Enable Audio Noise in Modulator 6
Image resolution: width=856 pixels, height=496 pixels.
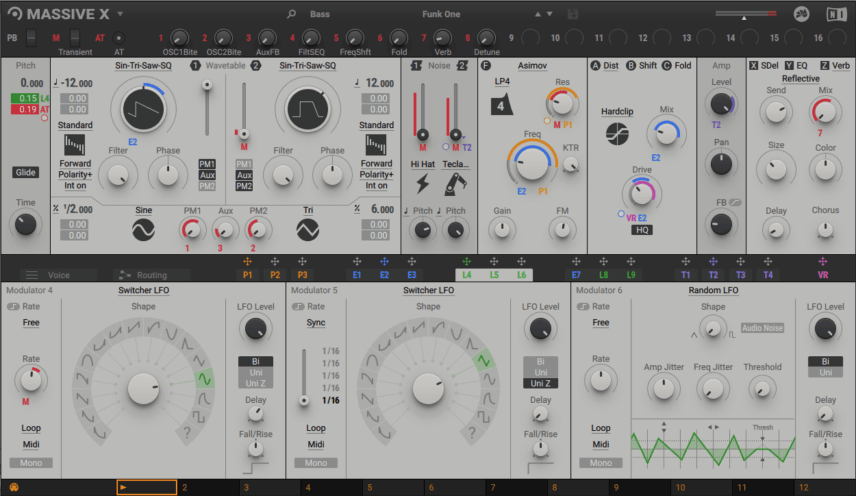(762, 328)
